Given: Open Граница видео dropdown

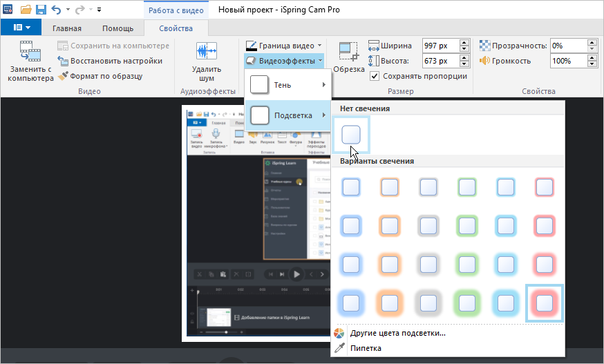Looking at the screenshot, I should coord(284,46).
